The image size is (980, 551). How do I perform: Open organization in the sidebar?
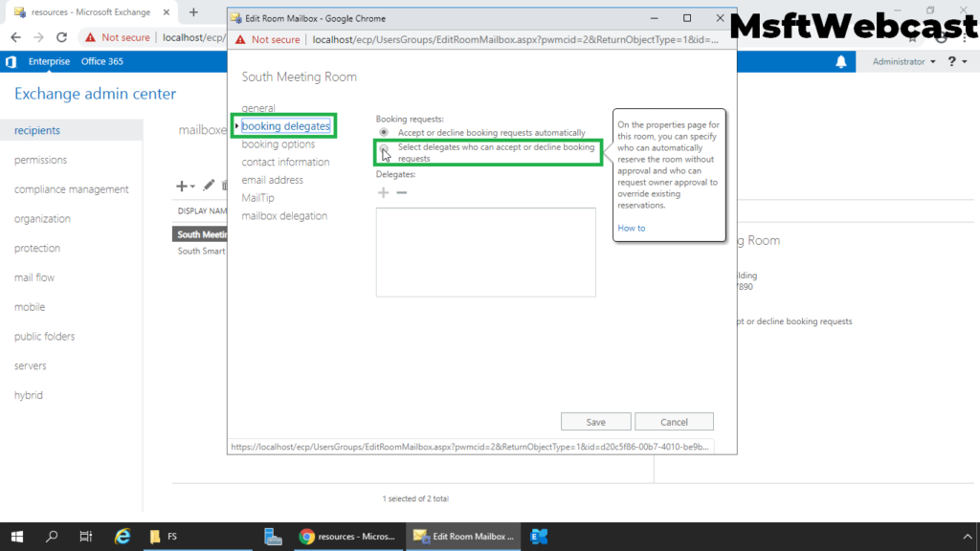(x=42, y=219)
